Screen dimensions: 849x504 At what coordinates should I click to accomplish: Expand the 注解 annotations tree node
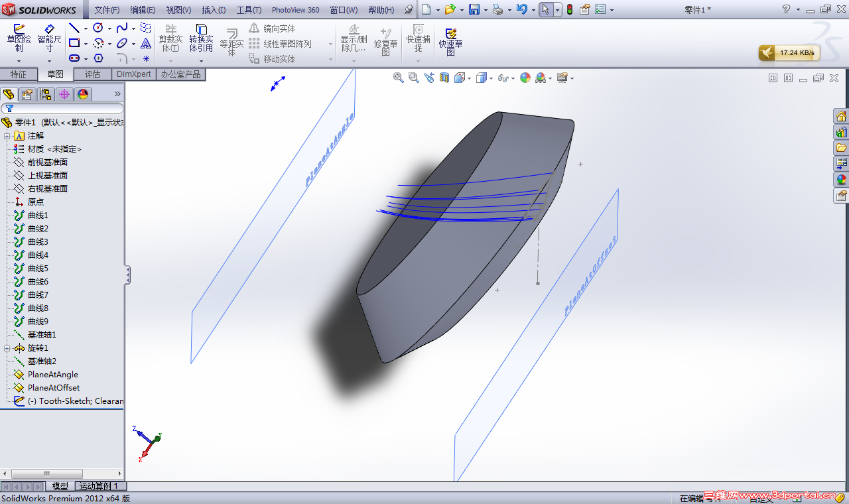(7, 136)
